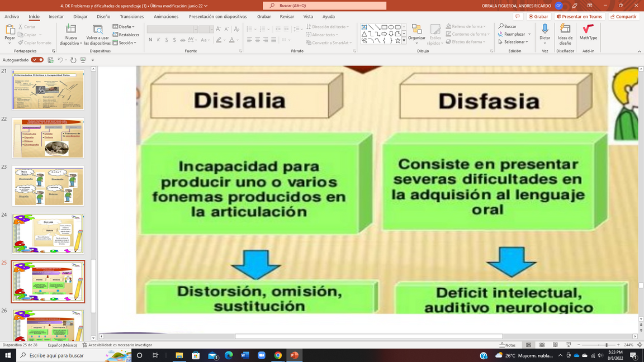Click the Buscar (Alt+Q) search box
Viewport: 644px width, 362px height.
click(324, 6)
